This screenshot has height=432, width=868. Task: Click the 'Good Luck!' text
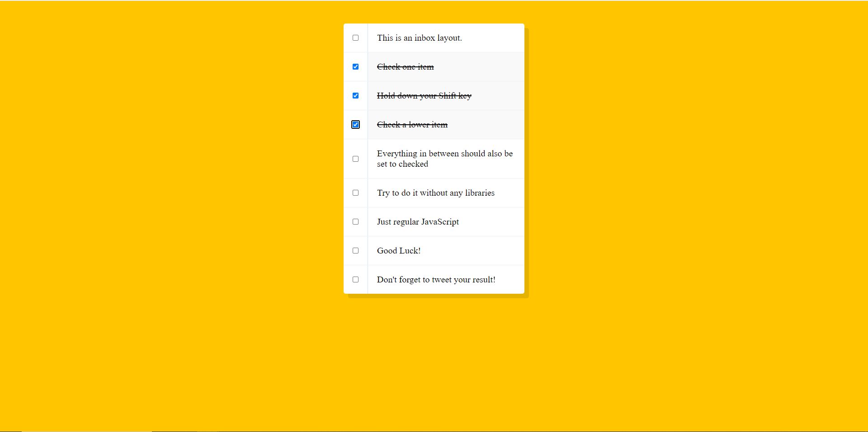398,251
